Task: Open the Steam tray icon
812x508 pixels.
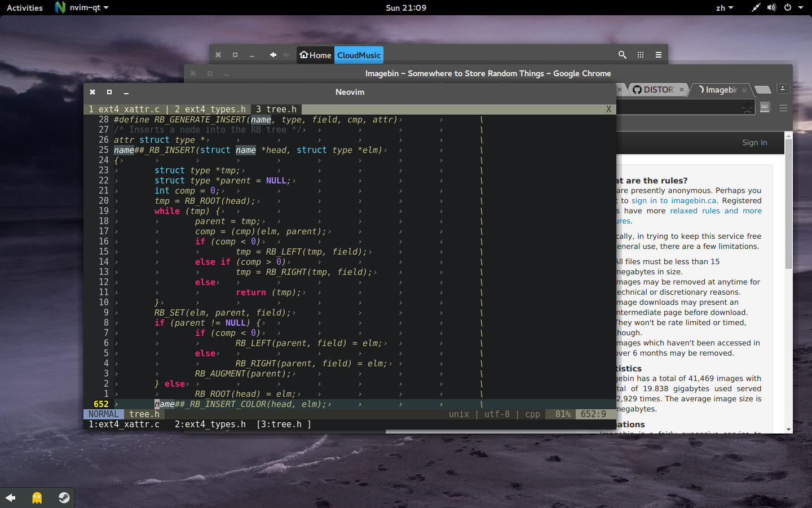Action: pyautogui.click(x=64, y=498)
